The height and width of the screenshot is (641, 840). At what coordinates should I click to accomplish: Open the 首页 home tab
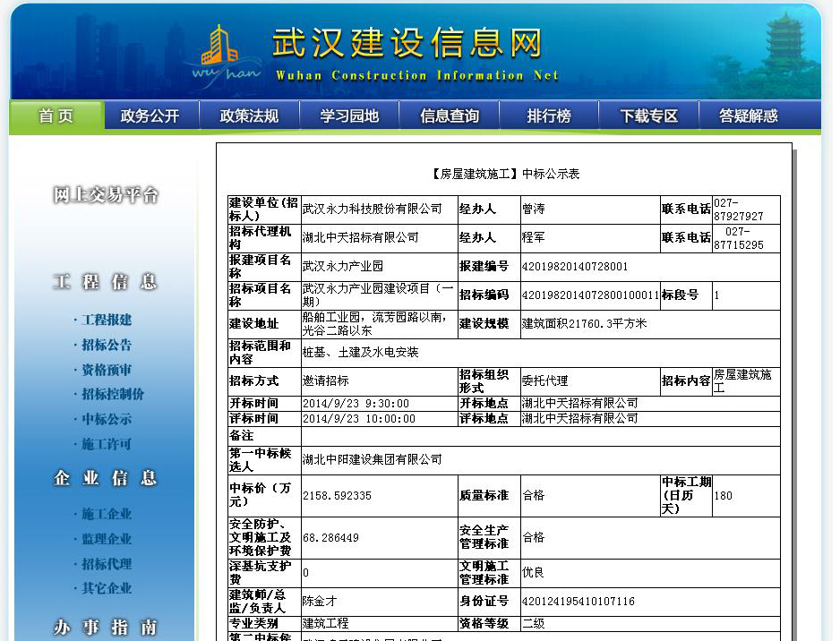coord(56,115)
